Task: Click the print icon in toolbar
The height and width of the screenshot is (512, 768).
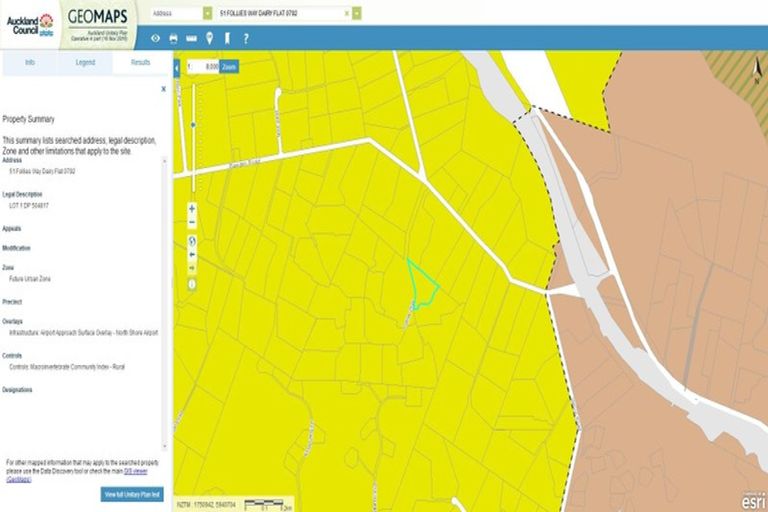Action: pos(173,38)
